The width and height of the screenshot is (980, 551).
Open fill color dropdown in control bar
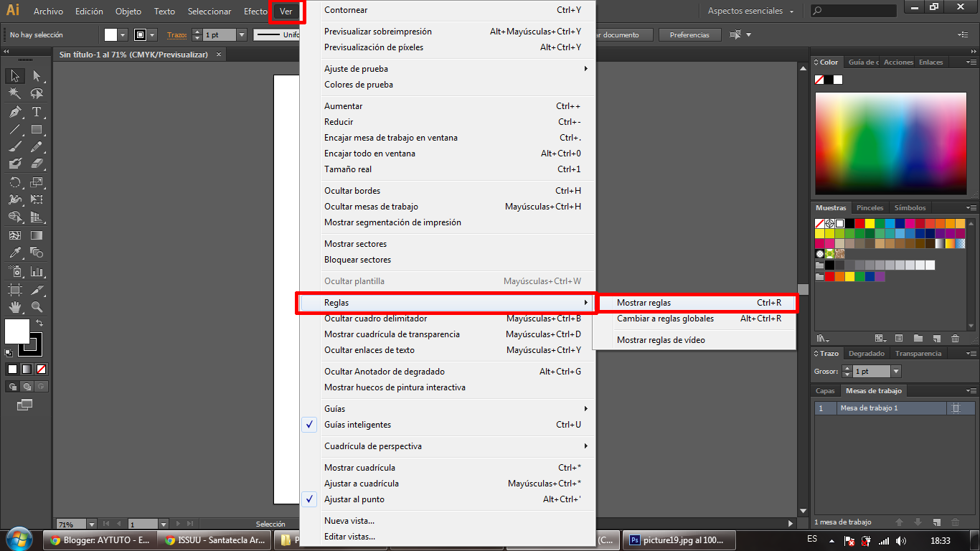click(x=123, y=34)
